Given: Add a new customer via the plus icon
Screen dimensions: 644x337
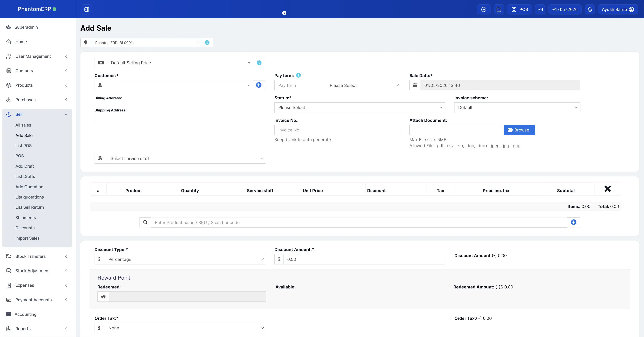Looking at the screenshot, I should point(259,85).
